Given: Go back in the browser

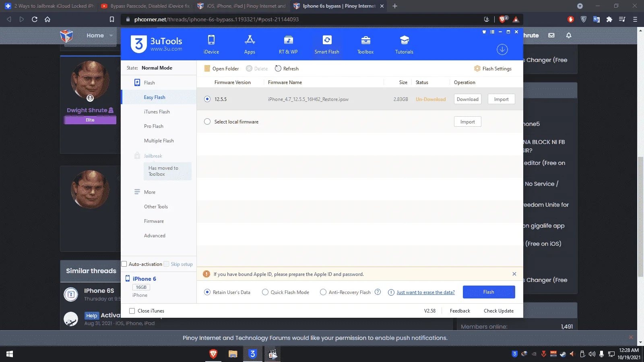Looking at the screenshot, I should (9, 19).
